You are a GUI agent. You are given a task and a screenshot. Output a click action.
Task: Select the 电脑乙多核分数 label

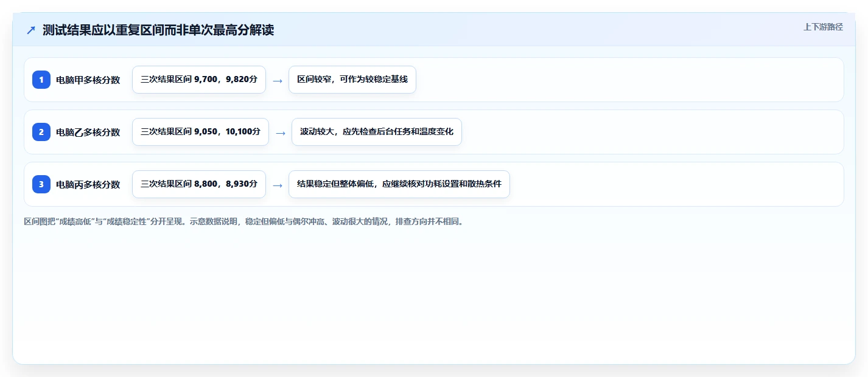pyautogui.click(x=88, y=132)
